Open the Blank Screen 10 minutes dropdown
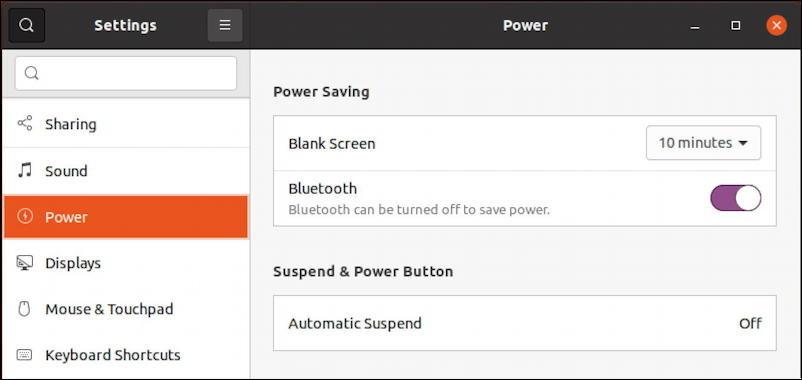 (x=703, y=143)
